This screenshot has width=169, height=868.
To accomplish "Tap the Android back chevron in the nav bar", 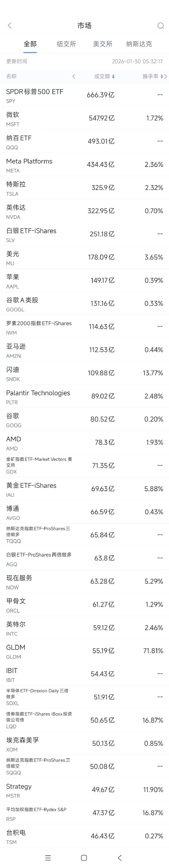I will [120, 858].
